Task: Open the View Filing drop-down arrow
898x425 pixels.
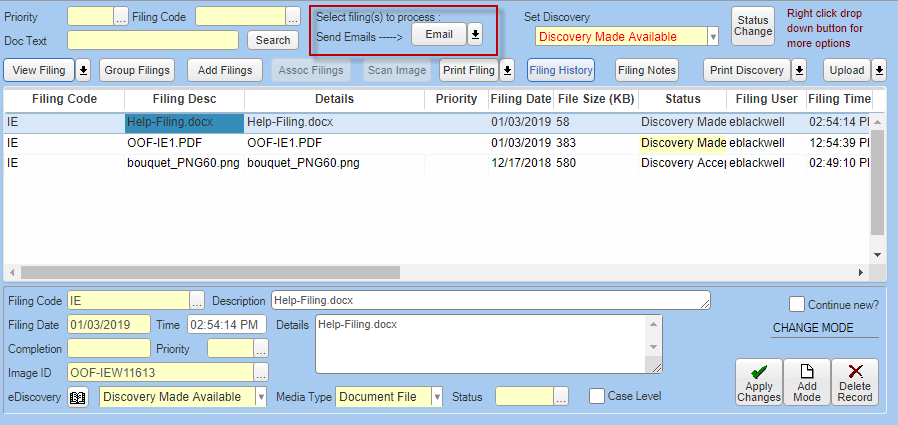Action: point(84,70)
